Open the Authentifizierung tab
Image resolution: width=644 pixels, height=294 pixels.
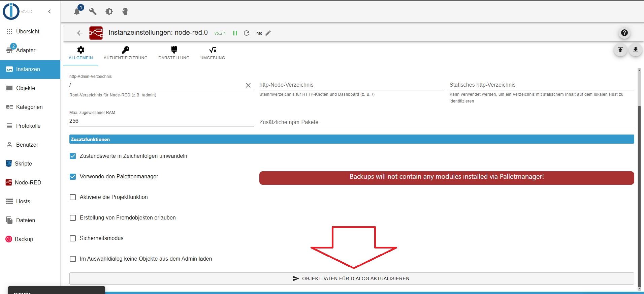126,53
